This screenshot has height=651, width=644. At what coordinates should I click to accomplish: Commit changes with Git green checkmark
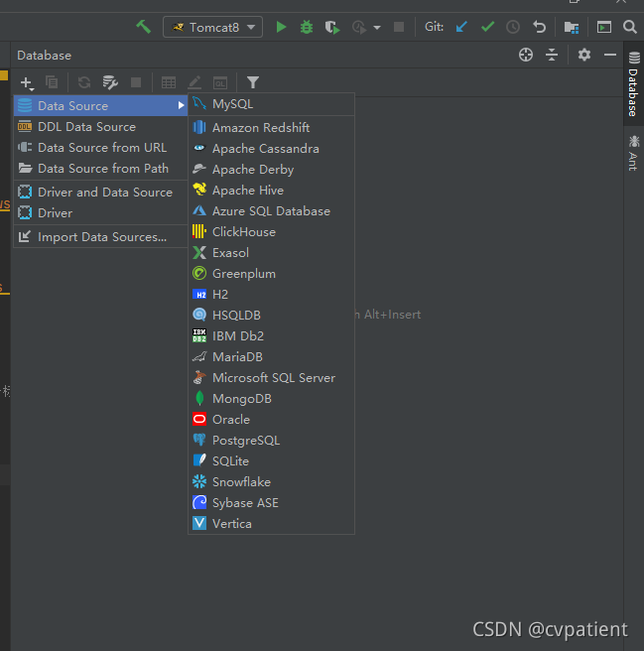tap(487, 28)
